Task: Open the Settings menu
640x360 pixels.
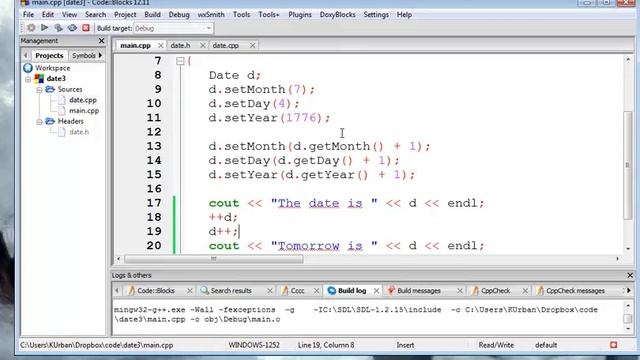Action: coord(376,15)
